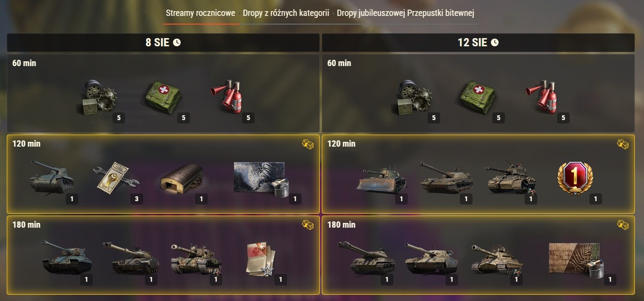Click the clock icon beside 12 SIE
The width and height of the screenshot is (644, 301).
[x=495, y=42]
